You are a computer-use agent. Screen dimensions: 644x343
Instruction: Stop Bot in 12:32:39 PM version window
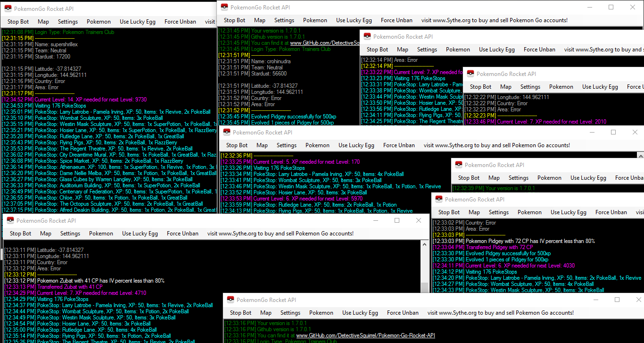pos(469,178)
